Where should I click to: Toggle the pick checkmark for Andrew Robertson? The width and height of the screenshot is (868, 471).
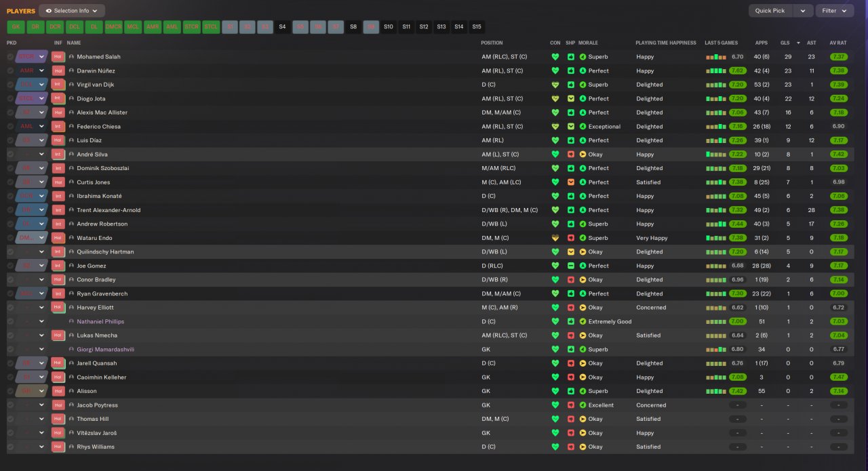10,224
